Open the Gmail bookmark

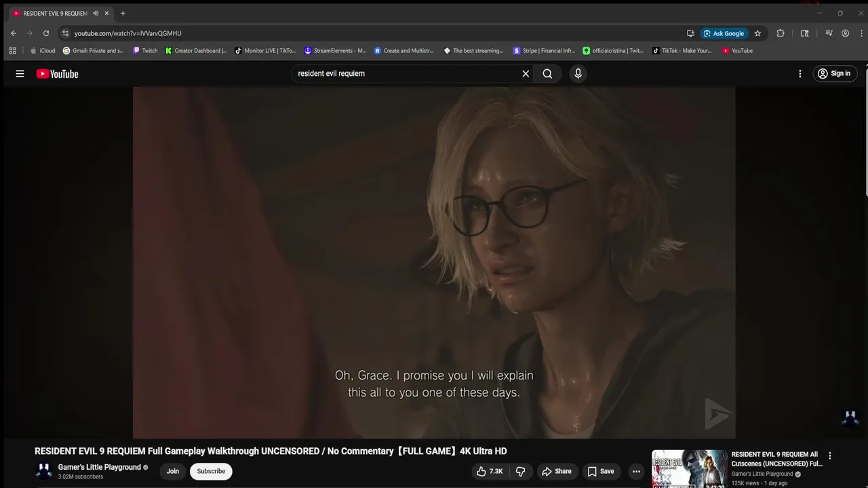point(94,51)
